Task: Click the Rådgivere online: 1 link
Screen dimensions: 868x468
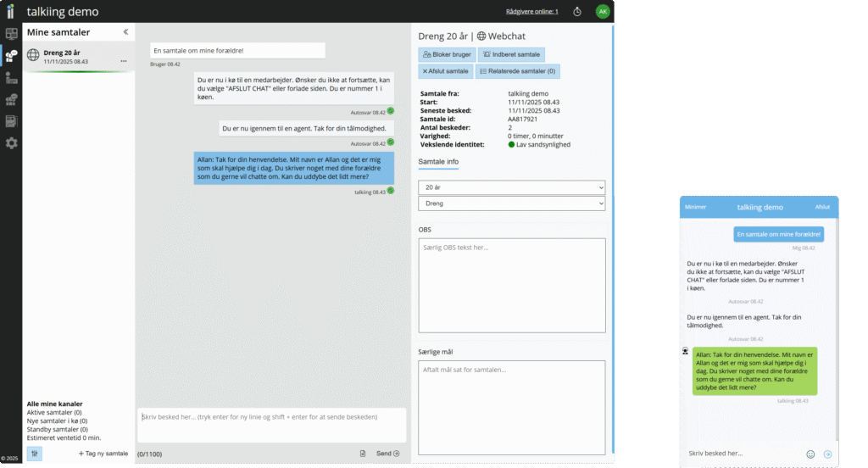Action: coord(531,12)
